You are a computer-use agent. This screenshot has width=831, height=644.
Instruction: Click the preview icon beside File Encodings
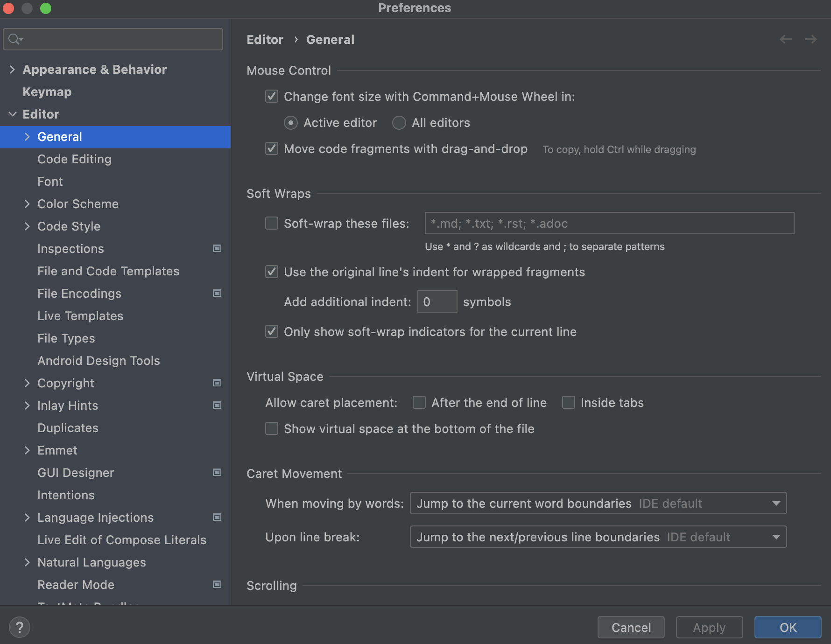pos(217,293)
